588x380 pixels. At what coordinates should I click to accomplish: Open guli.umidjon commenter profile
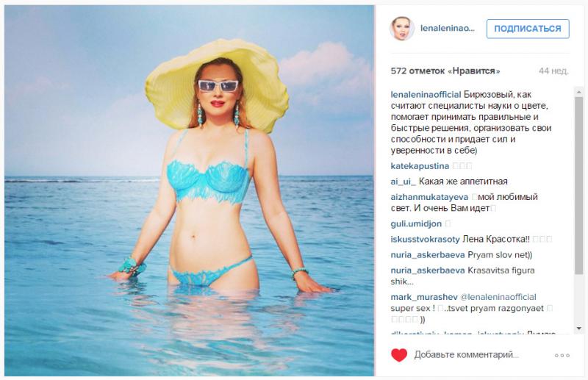[416, 224]
